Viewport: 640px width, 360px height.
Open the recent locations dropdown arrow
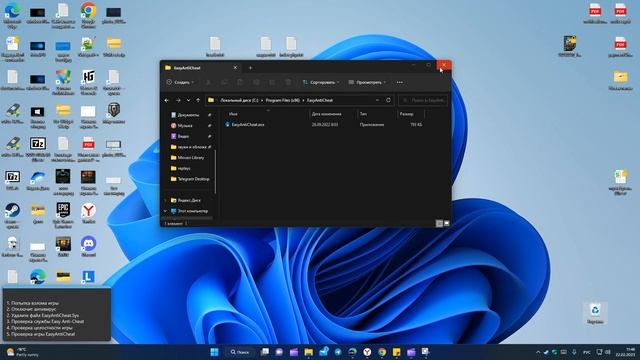(188, 100)
